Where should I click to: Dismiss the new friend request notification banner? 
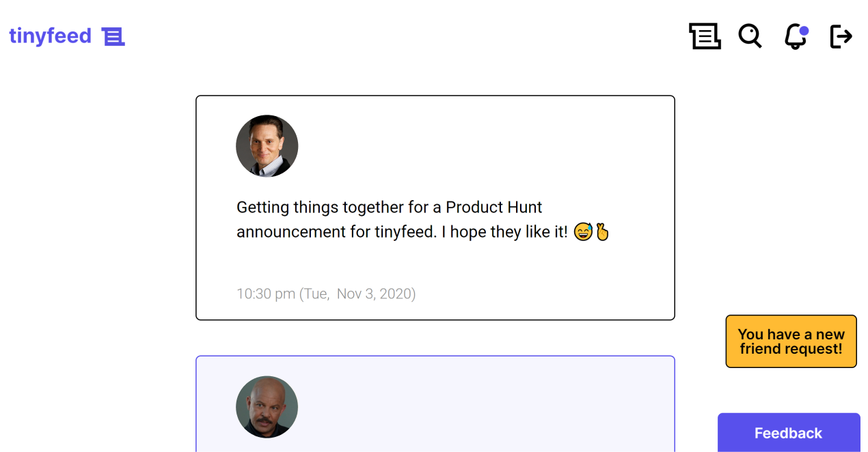pos(791,341)
